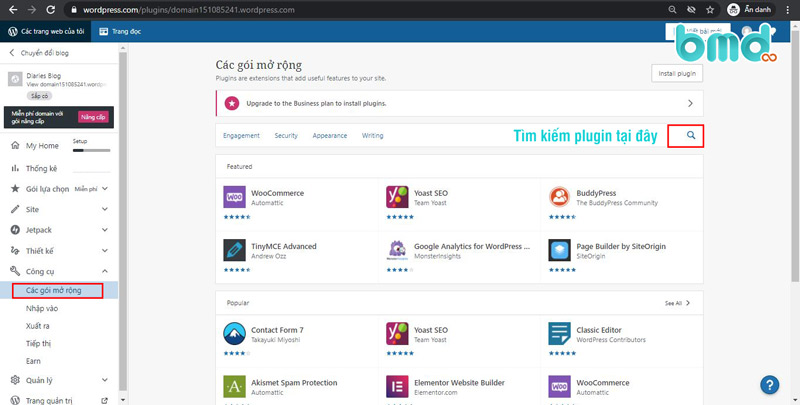This screenshot has width=800, height=405.
Task: Click the Contact Form 7 title
Action: point(277,330)
